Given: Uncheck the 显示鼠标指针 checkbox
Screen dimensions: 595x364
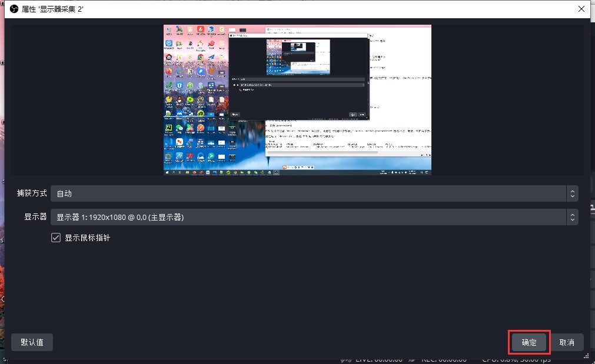Looking at the screenshot, I should click(x=56, y=238).
